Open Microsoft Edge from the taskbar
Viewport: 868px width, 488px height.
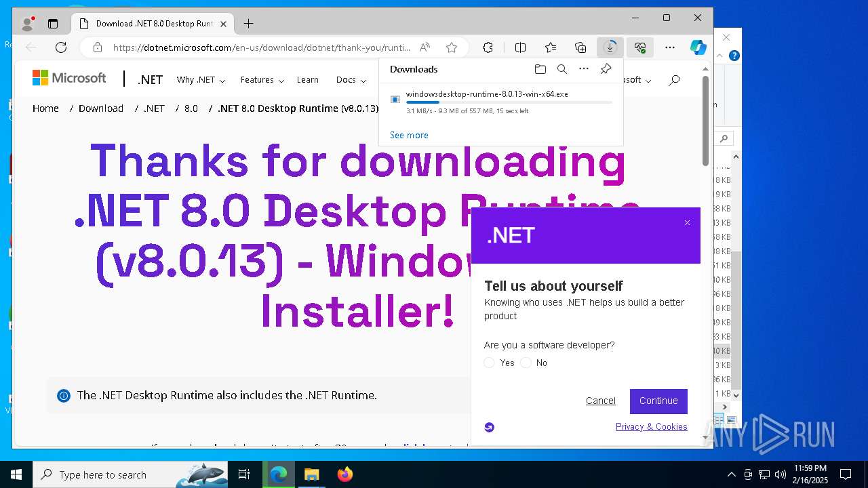pos(279,474)
